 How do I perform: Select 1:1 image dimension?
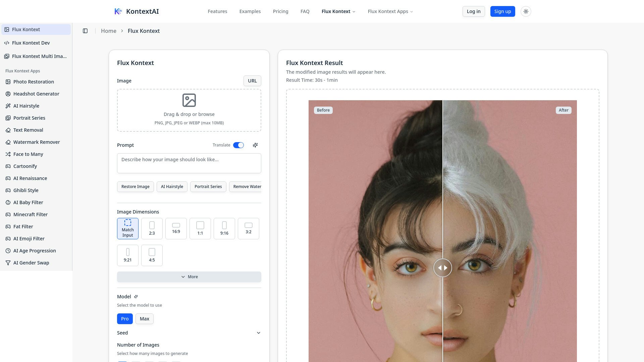[x=200, y=229]
